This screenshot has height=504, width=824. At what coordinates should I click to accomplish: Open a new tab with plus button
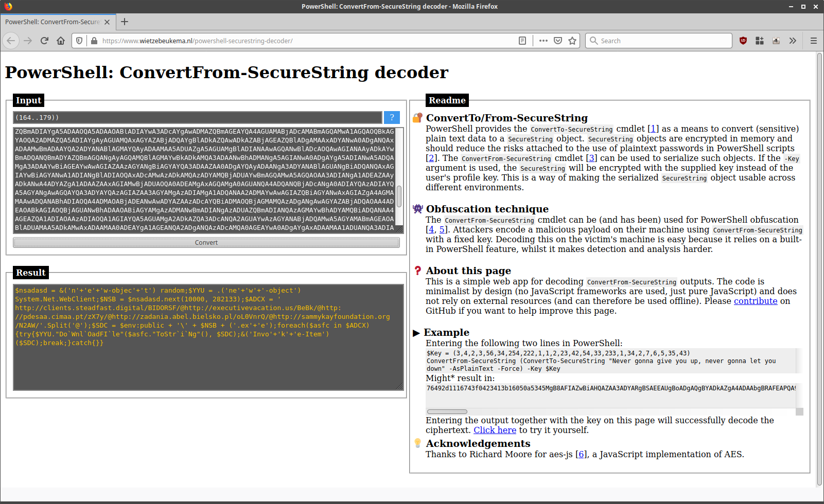pos(125,22)
